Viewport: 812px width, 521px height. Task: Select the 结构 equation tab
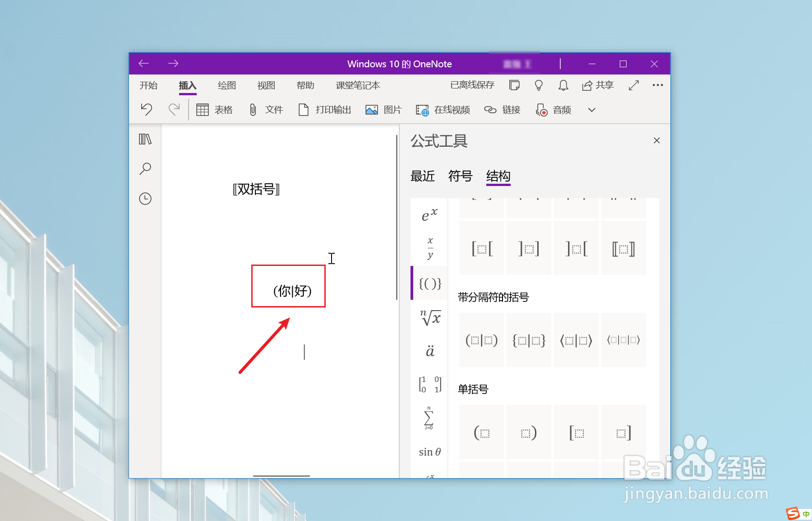(x=498, y=176)
